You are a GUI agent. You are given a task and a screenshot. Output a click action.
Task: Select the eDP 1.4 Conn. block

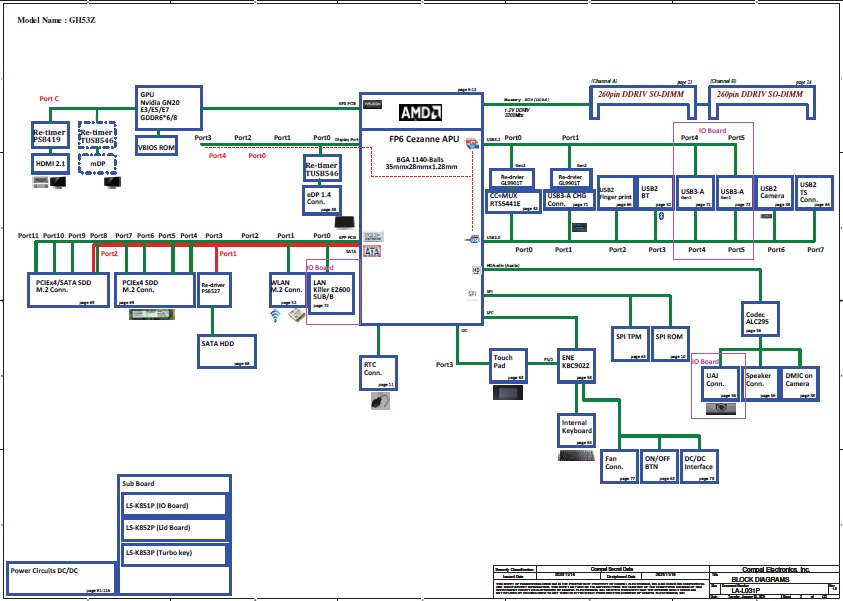(x=322, y=200)
